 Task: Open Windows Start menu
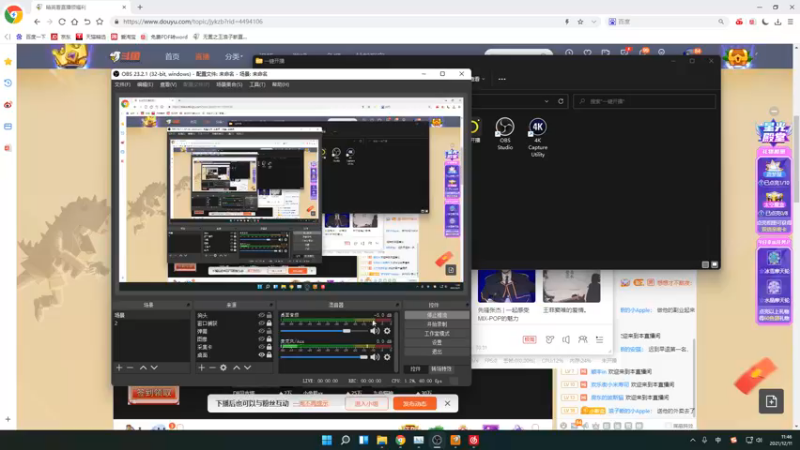click(x=327, y=440)
